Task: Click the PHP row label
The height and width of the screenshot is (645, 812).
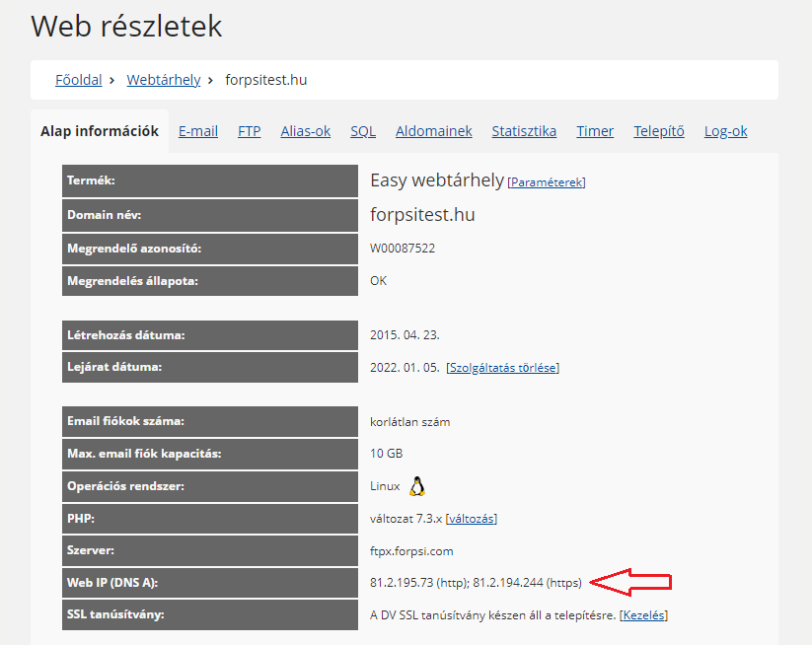Action: [x=81, y=518]
